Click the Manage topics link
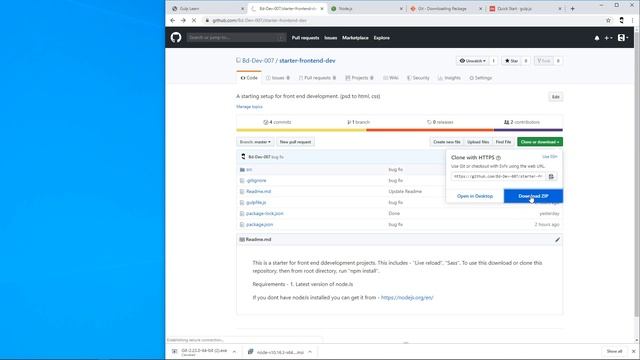 click(249, 107)
